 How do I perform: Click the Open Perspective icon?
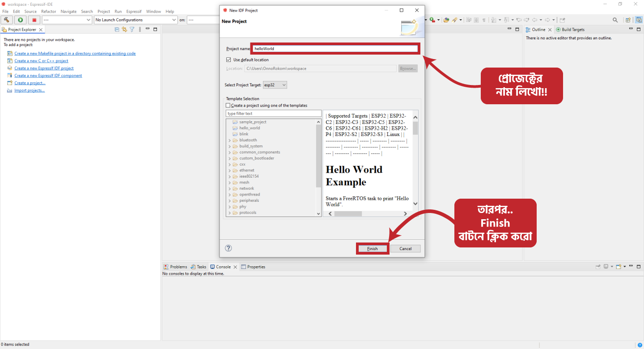[628, 20]
